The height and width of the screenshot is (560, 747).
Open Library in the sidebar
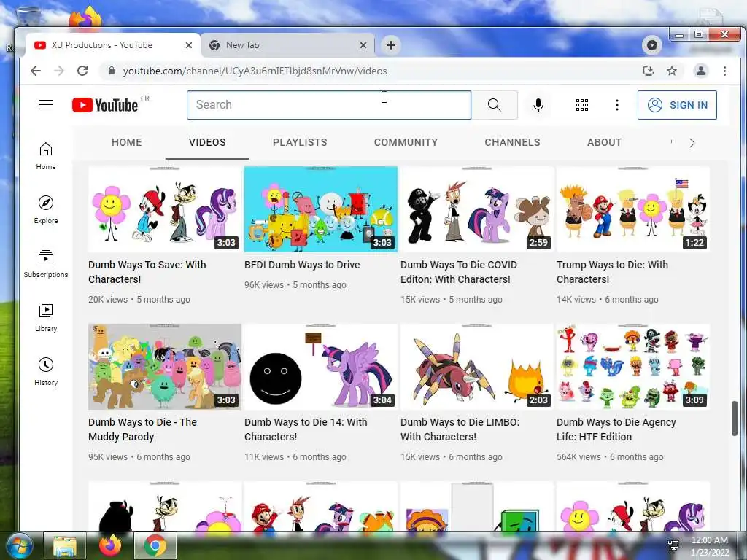(46, 318)
